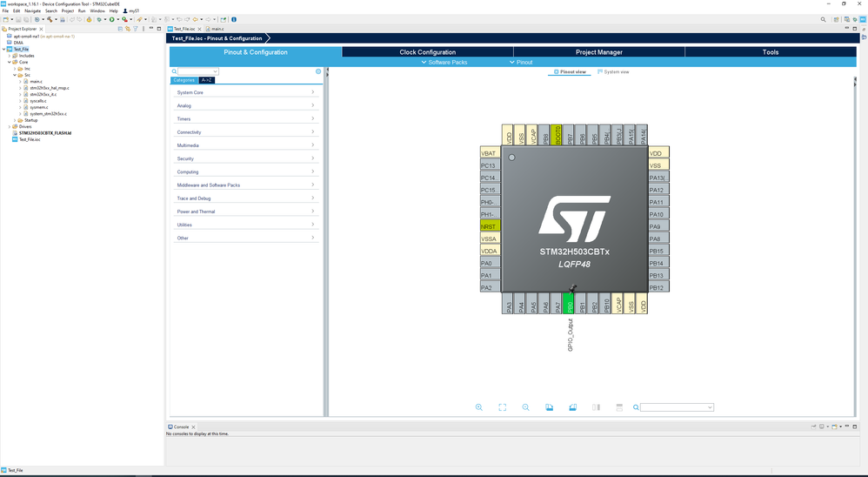The image size is (868, 477).
Task: Select the A->Z sorting tab
Action: coord(206,80)
